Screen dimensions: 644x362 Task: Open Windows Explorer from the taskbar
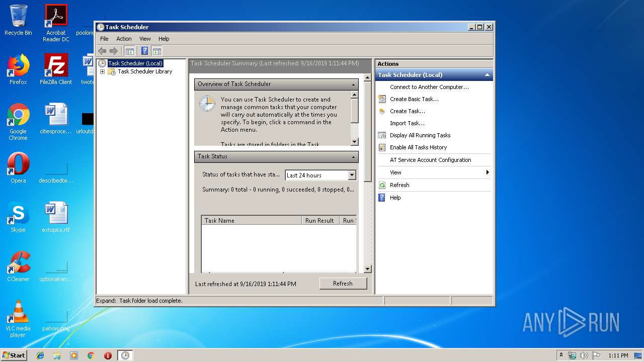57,355
